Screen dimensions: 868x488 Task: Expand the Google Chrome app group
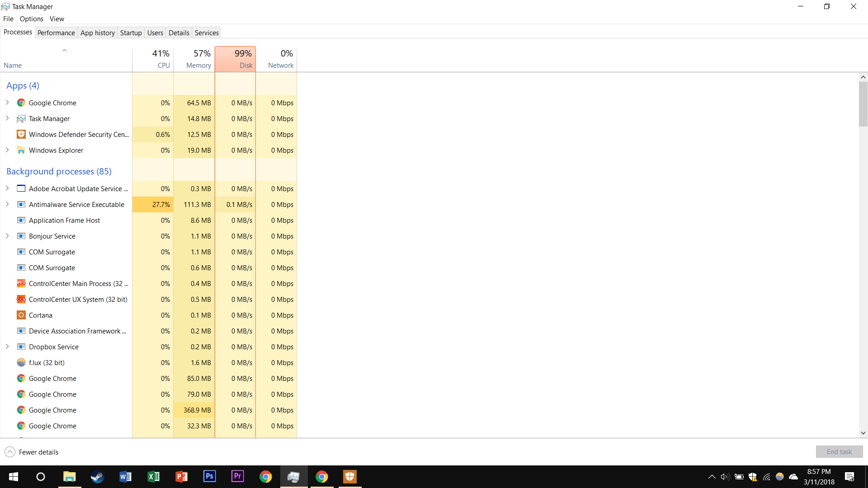[x=7, y=103]
